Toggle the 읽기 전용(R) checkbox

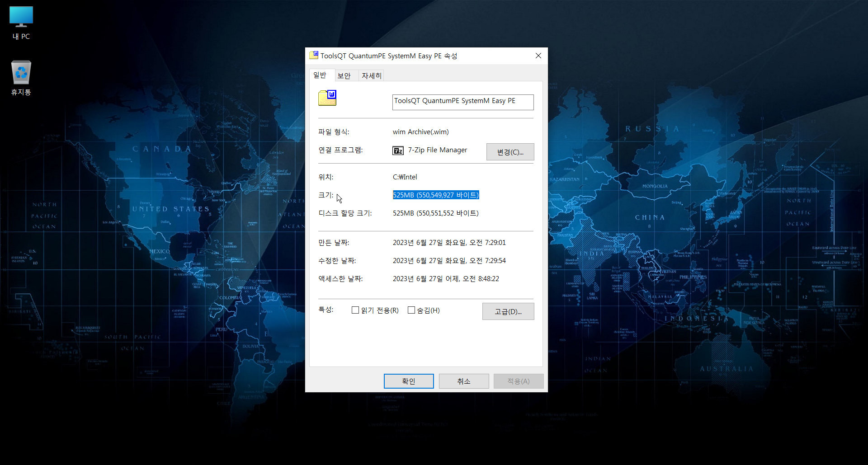point(355,310)
